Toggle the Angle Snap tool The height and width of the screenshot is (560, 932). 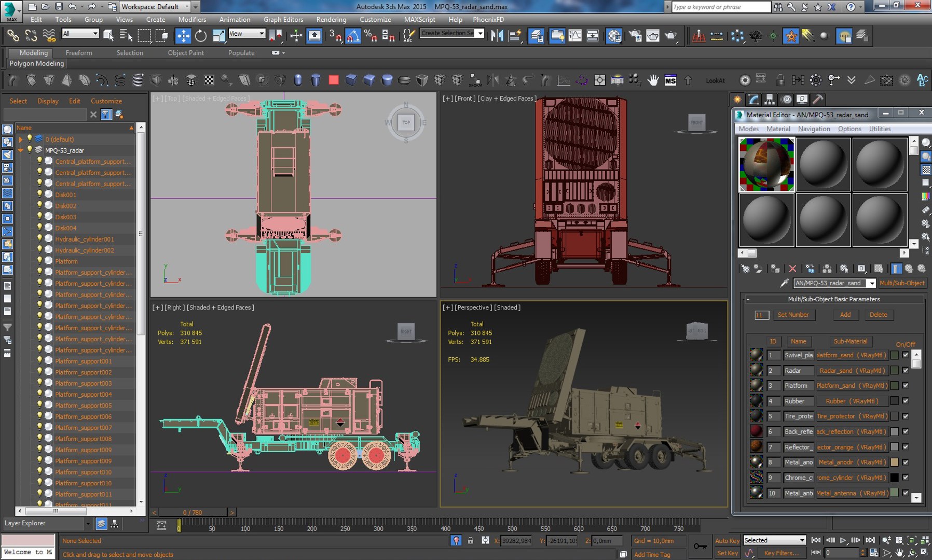click(x=353, y=36)
